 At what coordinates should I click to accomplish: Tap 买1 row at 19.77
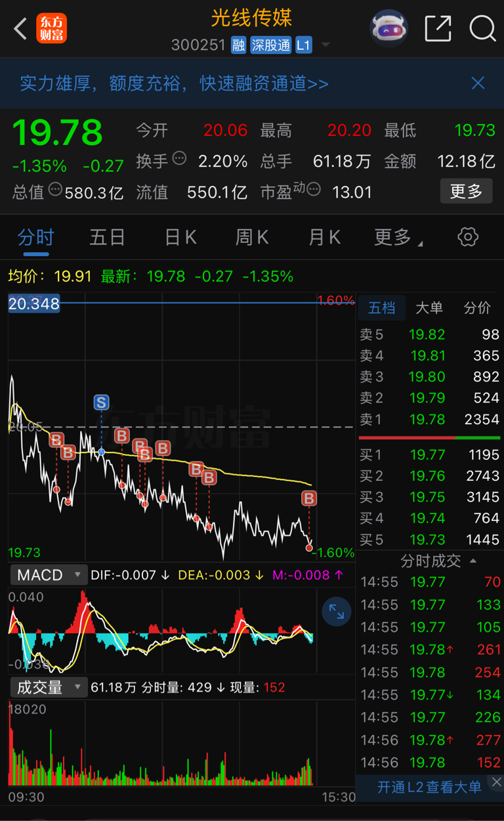[x=429, y=455]
